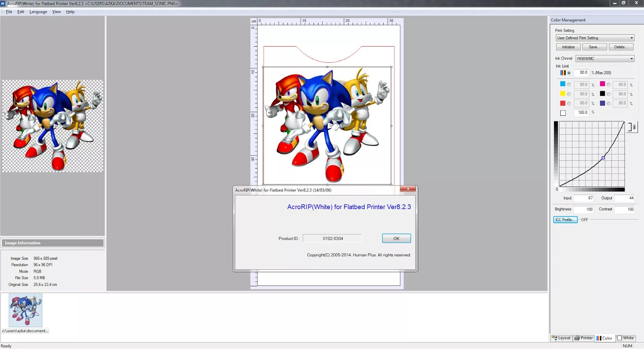Restore the main application window

coord(623,3)
